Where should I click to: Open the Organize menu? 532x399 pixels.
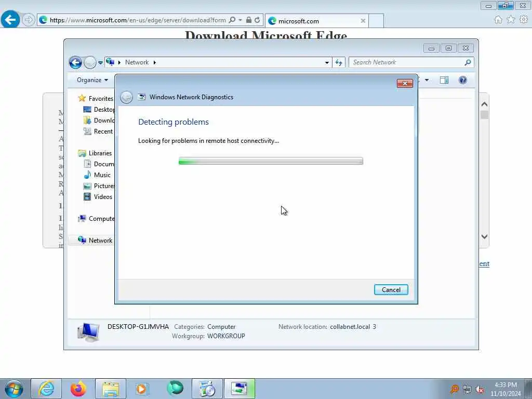92,80
